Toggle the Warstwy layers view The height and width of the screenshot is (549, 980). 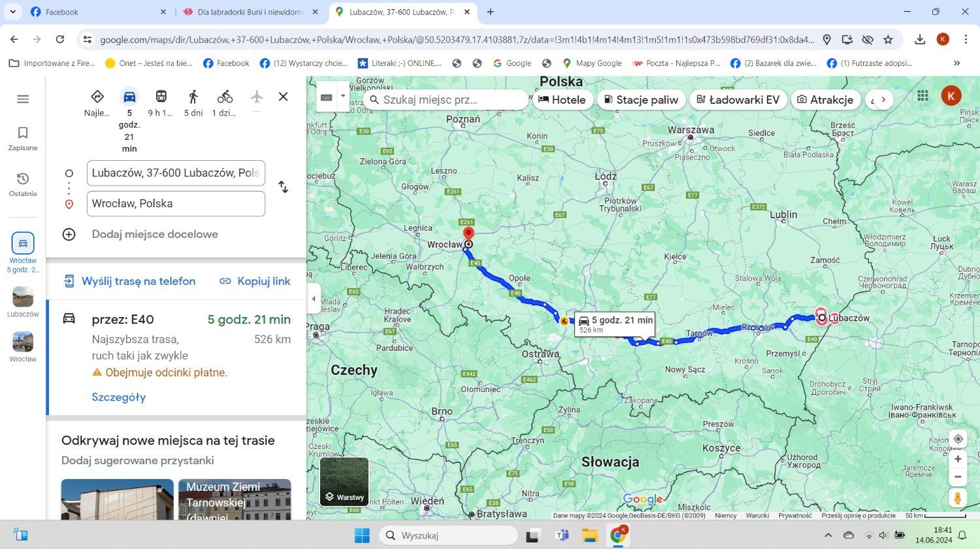[344, 482]
